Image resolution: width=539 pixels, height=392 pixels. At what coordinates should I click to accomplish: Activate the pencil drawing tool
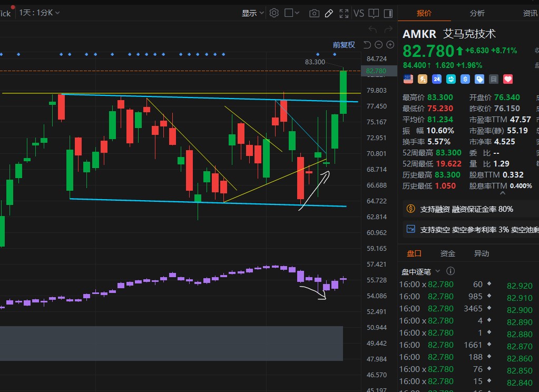tap(329, 13)
